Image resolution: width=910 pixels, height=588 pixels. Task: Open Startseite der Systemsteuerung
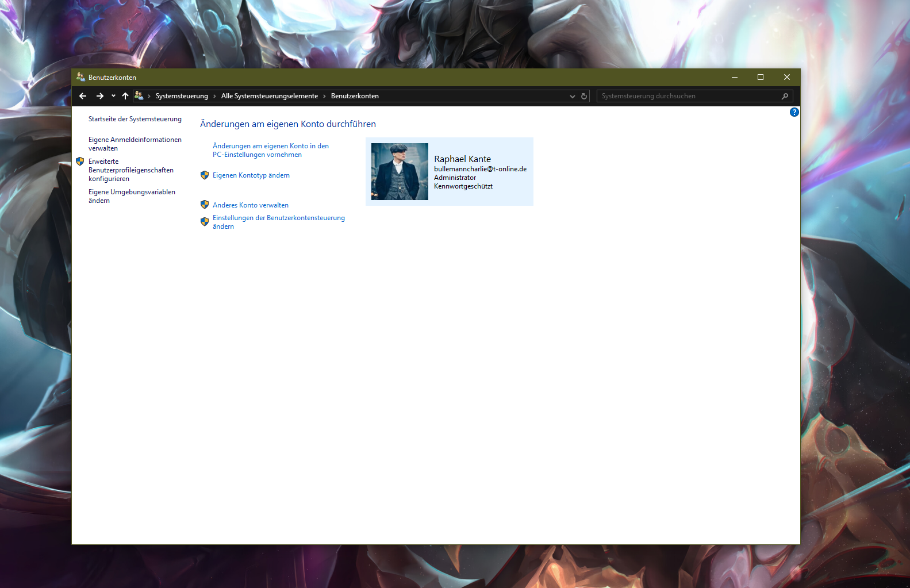click(135, 119)
